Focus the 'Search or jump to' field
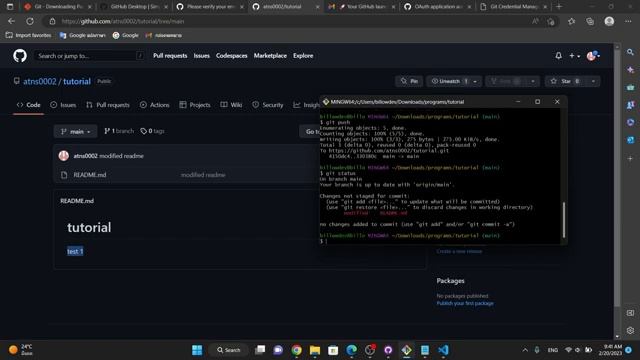The width and height of the screenshot is (640, 360). [x=89, y=56]
